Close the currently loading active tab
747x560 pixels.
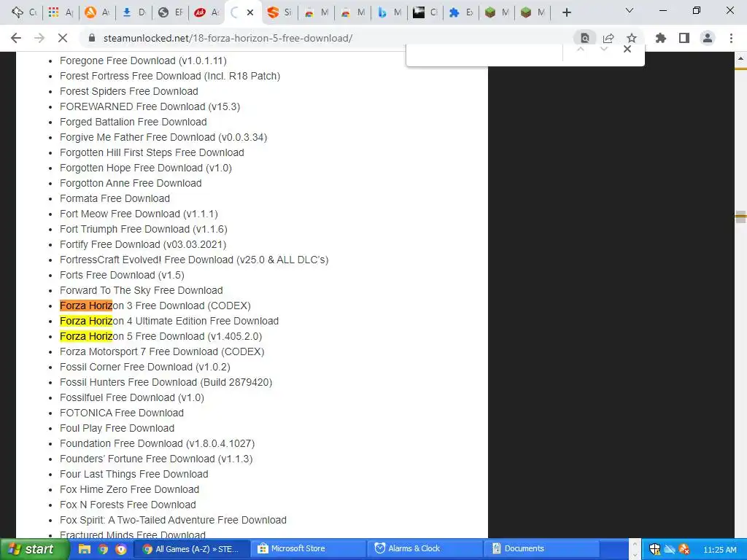point(250,13)
